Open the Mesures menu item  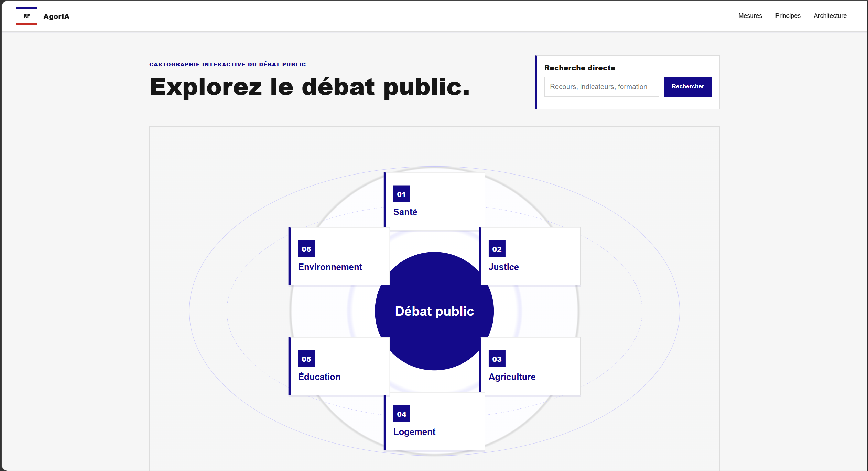[x=750, y=16]
